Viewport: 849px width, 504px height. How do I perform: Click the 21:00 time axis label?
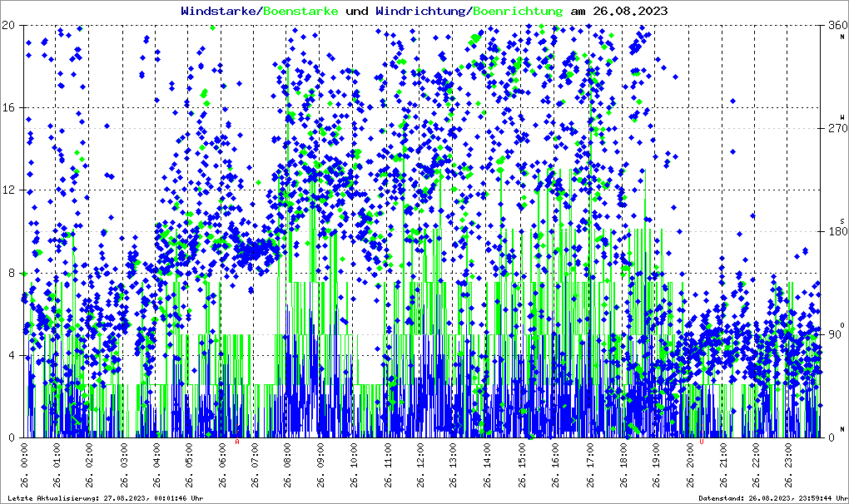click(x=724, y=465)
